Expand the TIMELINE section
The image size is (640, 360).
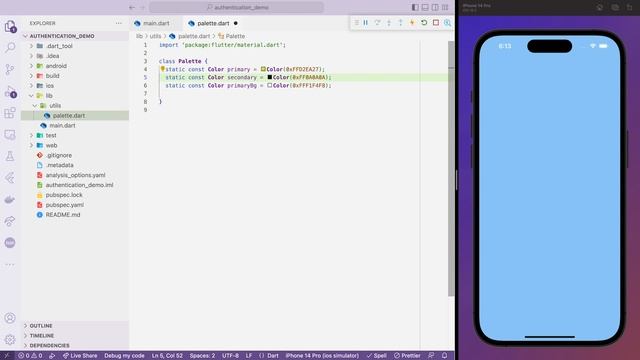click(x=42, y=336)
